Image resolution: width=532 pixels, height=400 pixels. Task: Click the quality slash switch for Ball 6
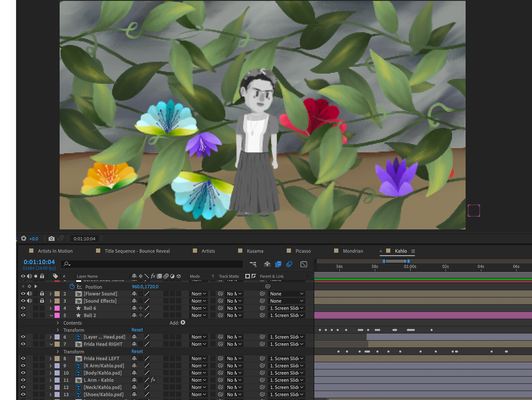[147, 308]
